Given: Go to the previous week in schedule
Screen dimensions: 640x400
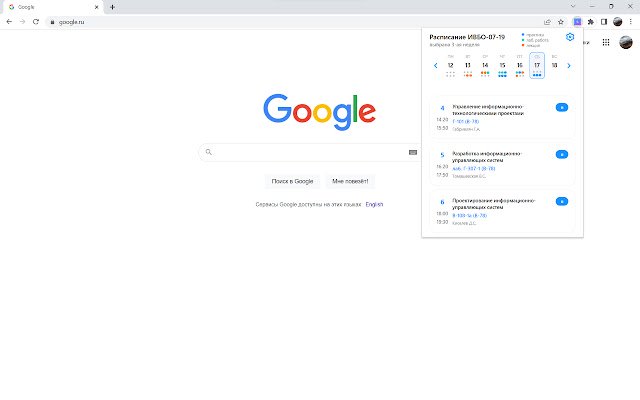Looking at the screenshot, I should click(436, 65).
